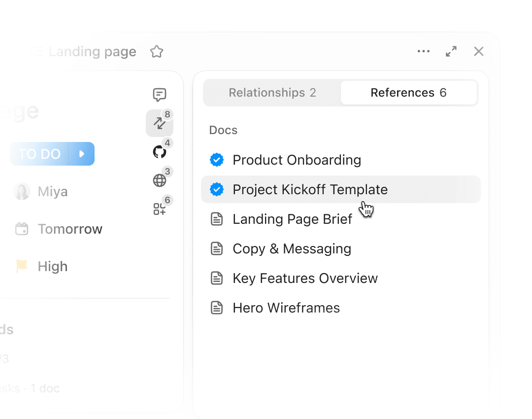The image size is (532, 419).
Task: Open the comments sidebar icon
Action: click(x=160, y=95)
